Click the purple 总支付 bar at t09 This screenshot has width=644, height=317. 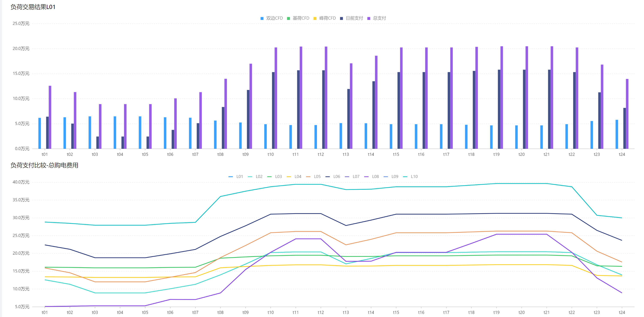coord(251,106)
